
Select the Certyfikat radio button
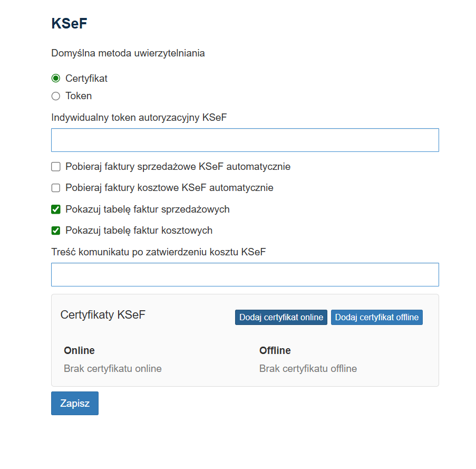pyautogui.click(x=56, y=79)
